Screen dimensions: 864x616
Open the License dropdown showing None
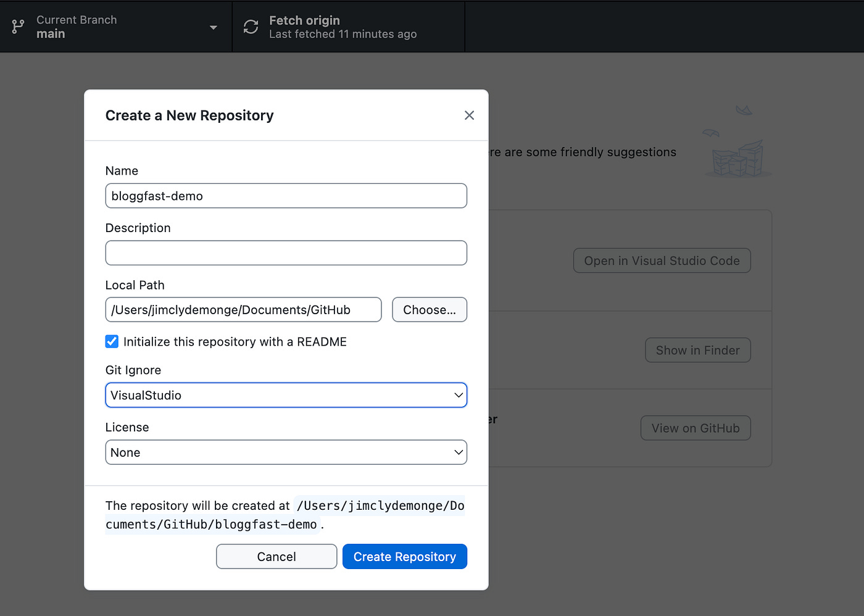point(286,452)
